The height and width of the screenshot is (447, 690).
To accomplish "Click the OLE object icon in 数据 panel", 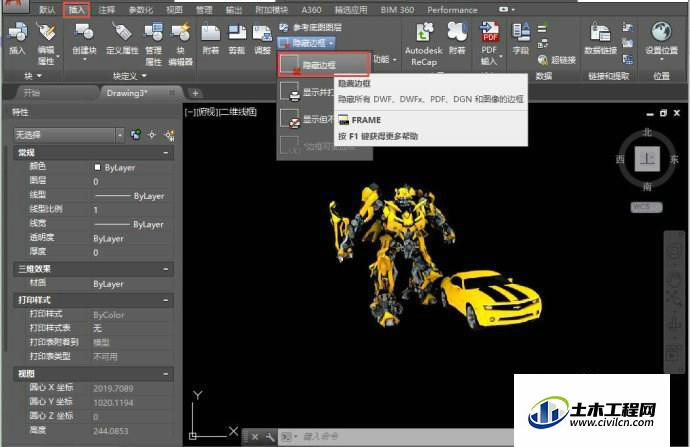I will pyautogui.click(x=543, y=44).
